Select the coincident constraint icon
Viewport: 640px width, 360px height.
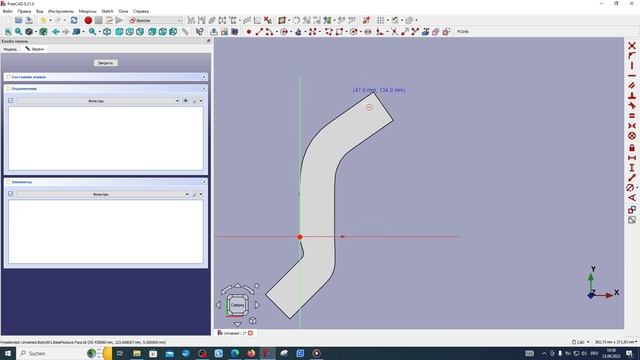click(x=632, y=45)
